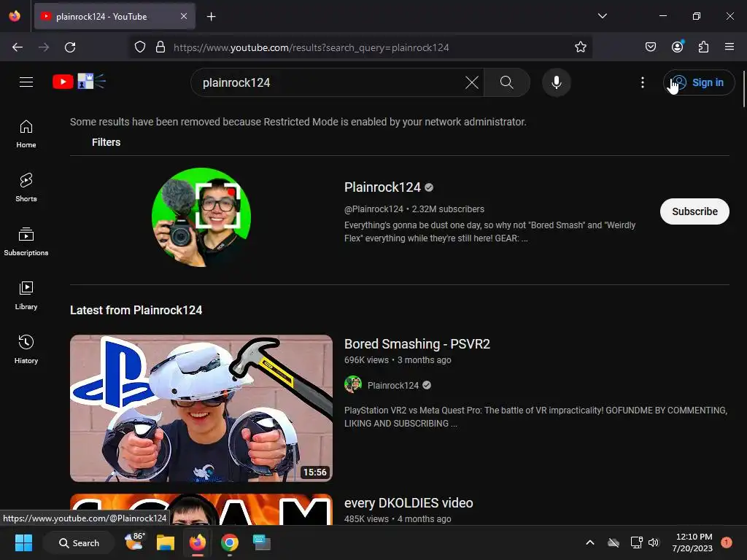Click Plainrock124 channel avatar
The width and height of the screenshot is (747, 560).
point(201,217)
